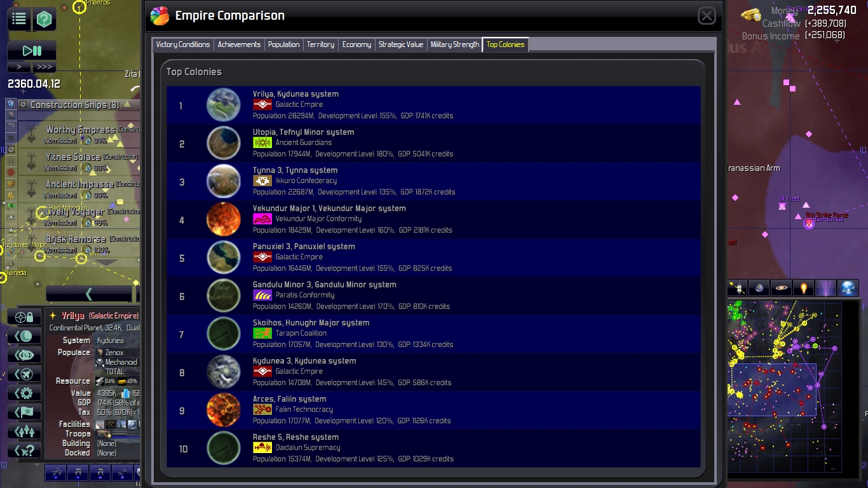This screenshot has width=868, height=488.
Task: Select Lively Voyager construction ship
Action: pyautogui.click(x=79, y=215)
